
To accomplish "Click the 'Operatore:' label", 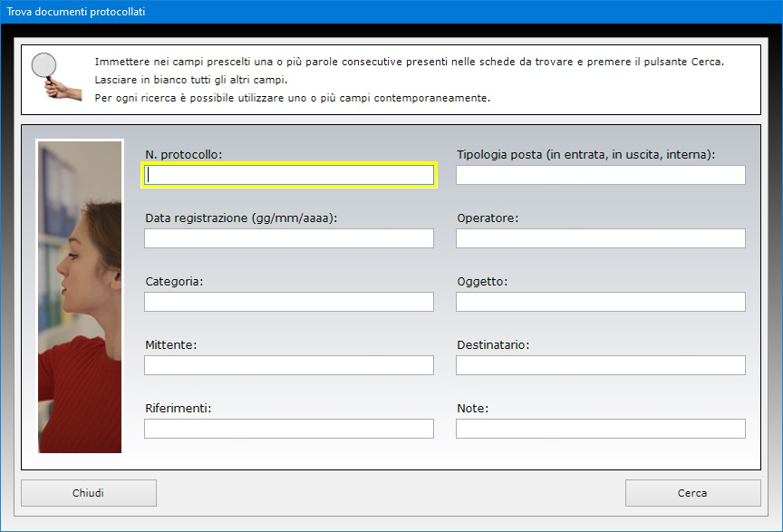I will coord(488,218).
